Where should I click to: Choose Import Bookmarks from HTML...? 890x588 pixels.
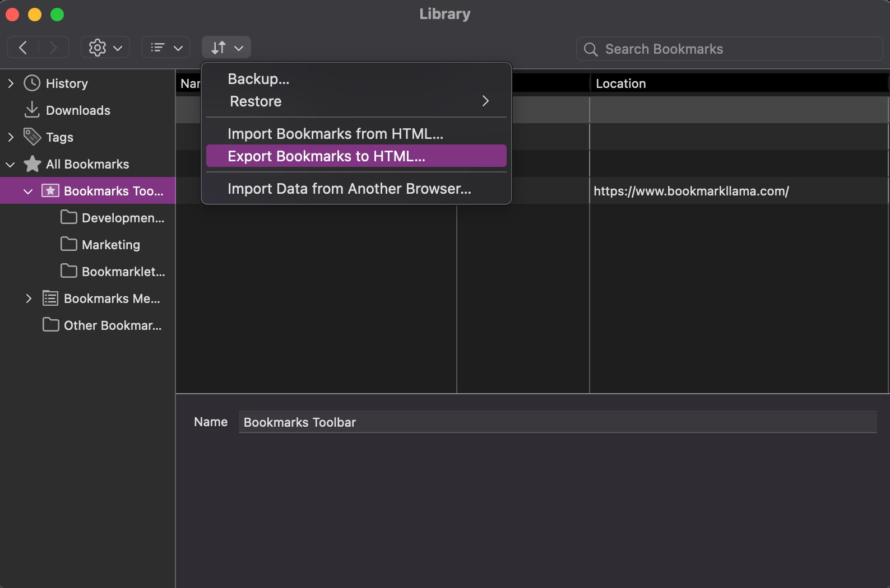356,134
